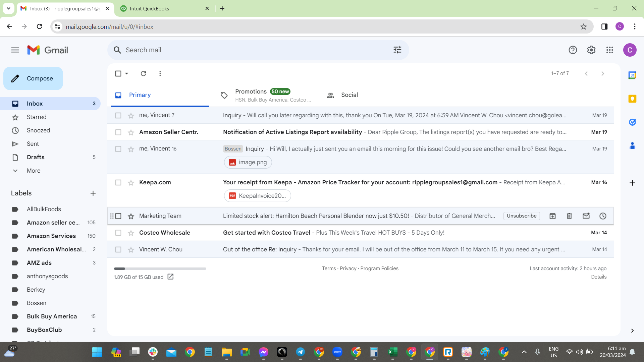Select the Keepa.com email checkbox
The width and height of the screenshot is (644, 362).
(x=118, y=183)
